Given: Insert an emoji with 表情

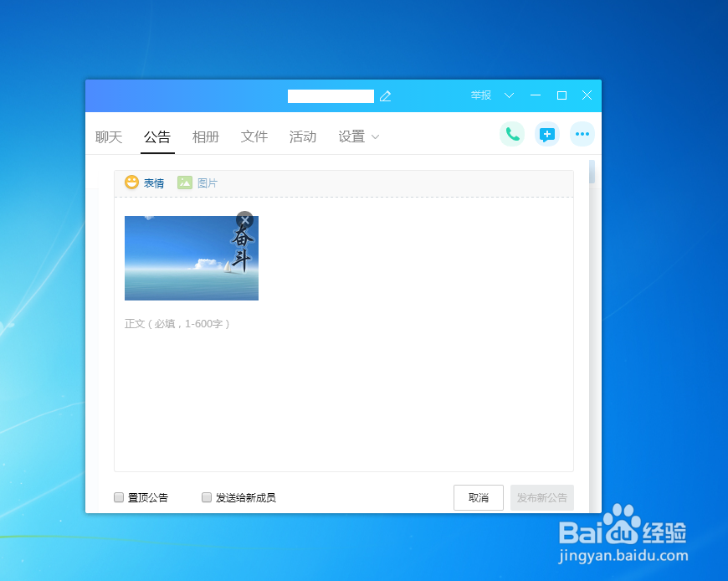Looking at the screenshot, I should coord(145,183).
